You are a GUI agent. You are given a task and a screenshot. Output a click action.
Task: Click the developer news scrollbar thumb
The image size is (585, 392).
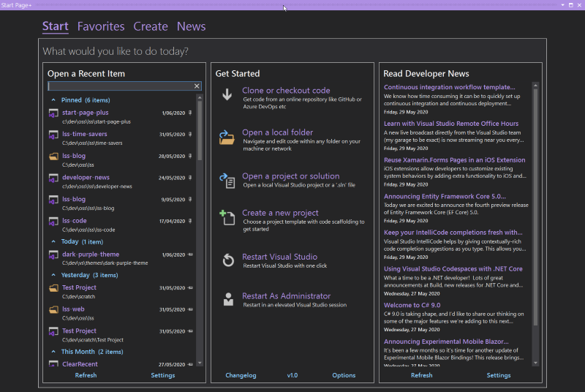(x=536, y=208)
